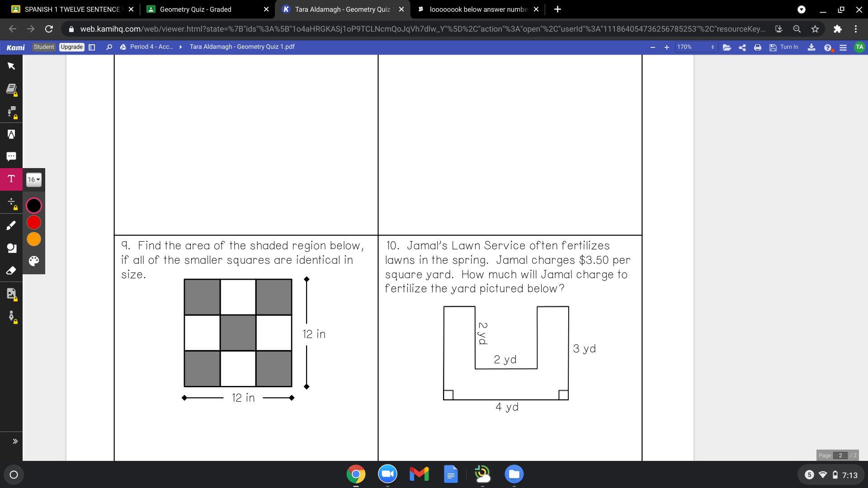Image resolution: width=868 pixels, height=488 pixels.
Task: Toggle the sidebar panel view
Action: [92, 47]
